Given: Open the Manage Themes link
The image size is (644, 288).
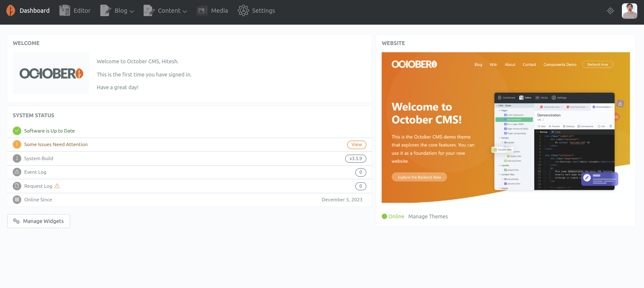Looking at the screenshot, I should (428, 217).
